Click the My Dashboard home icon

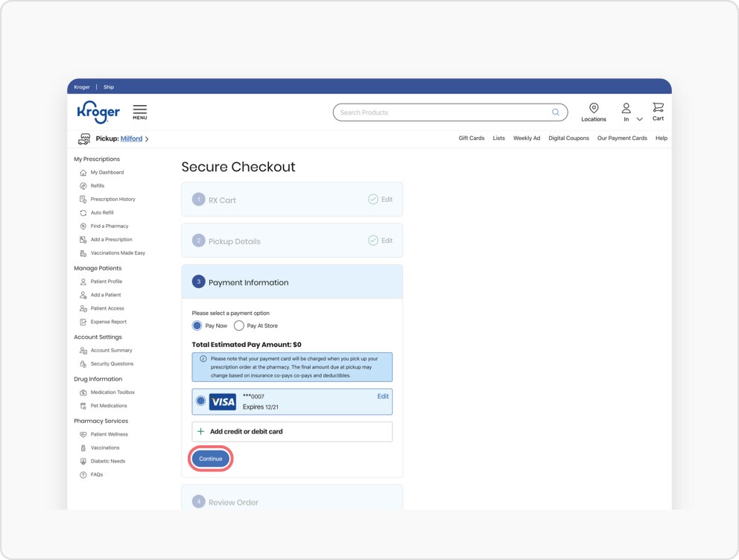(83, 172)
